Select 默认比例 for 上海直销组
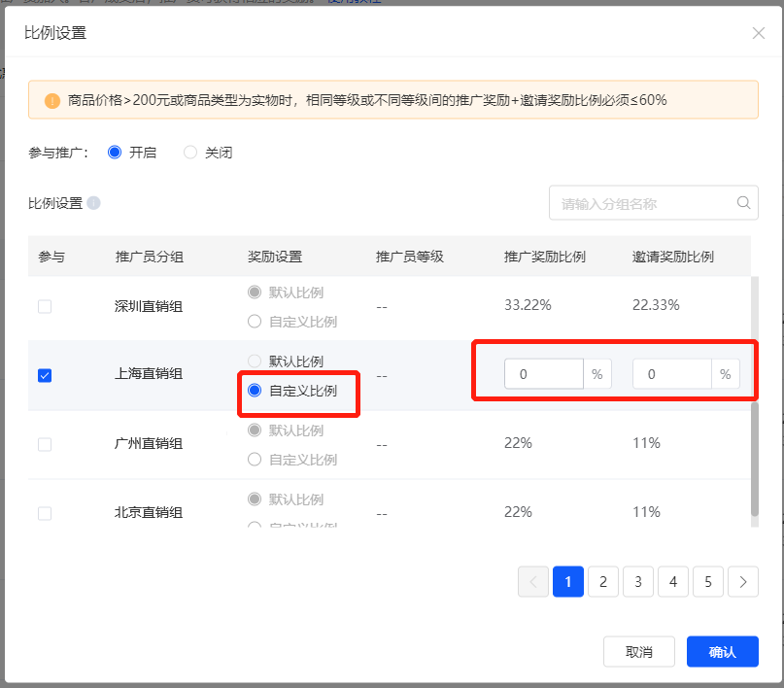 coord(255,361)
